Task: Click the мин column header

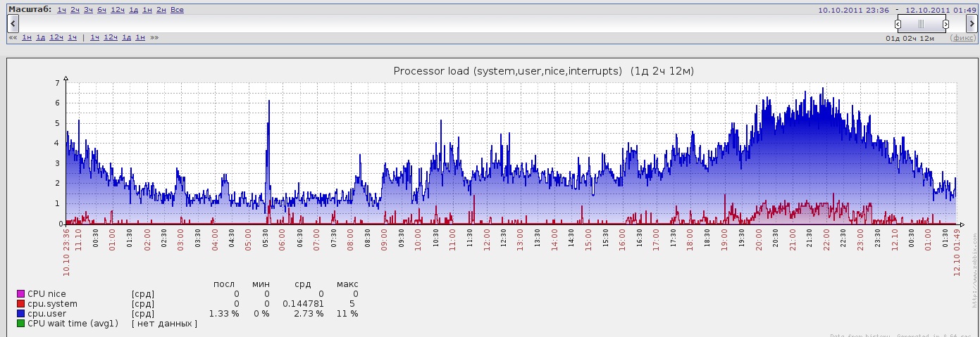Action: [261, 284]
